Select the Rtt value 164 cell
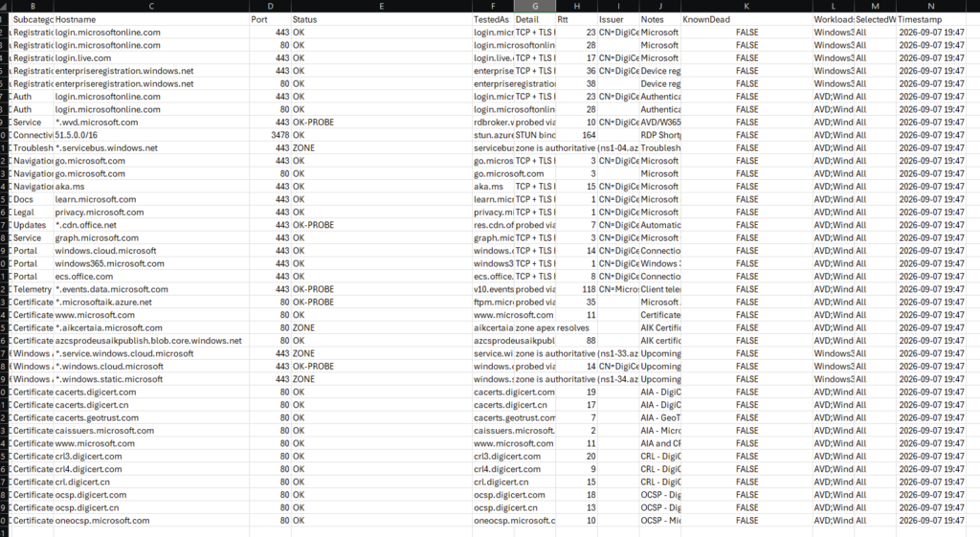The height and width of the screenshot is (537, 980). [577, 135]
